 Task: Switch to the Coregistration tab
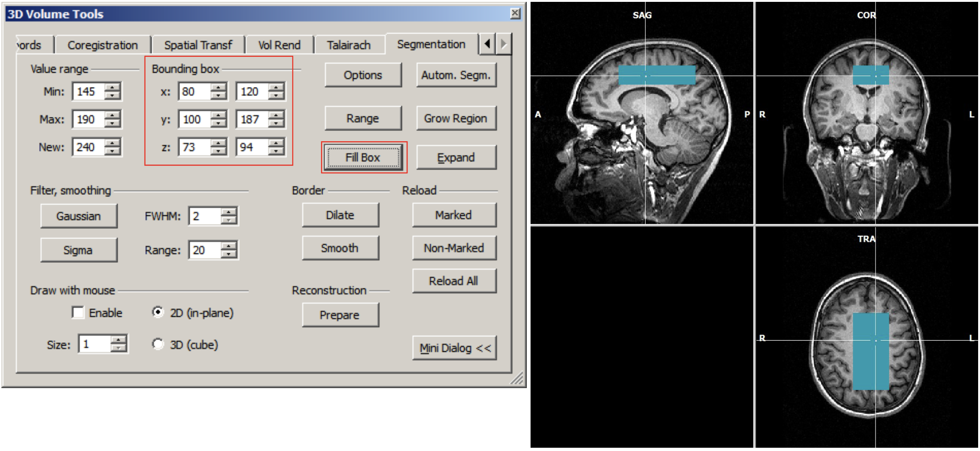(x=103, y=45)
